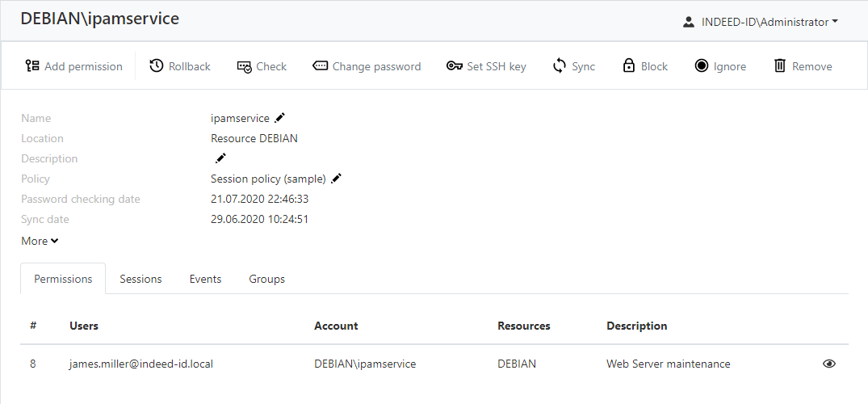
Task: Edit the Description field pencil icon
Action: click(x=220, y=158)
